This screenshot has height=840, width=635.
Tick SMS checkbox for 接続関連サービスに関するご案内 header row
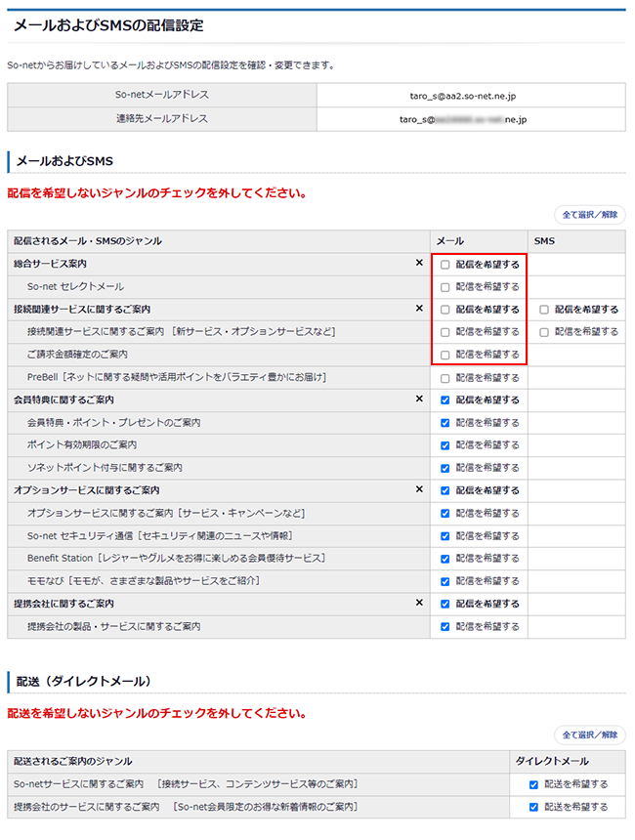coord(544,310)
